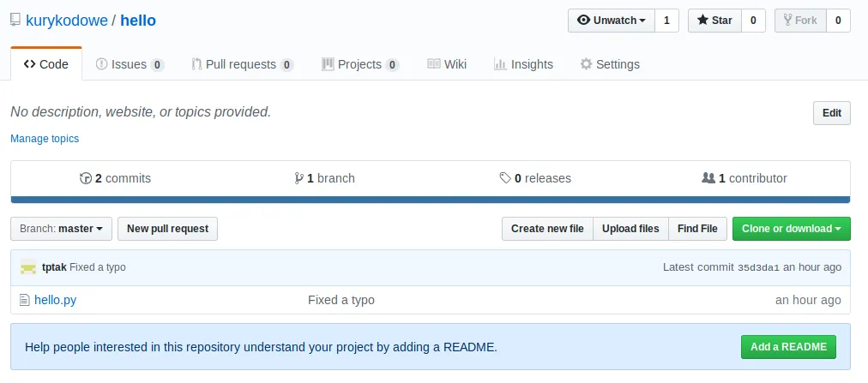
Task: Click the fork icon on Fork button
Action: coord(787,21)
